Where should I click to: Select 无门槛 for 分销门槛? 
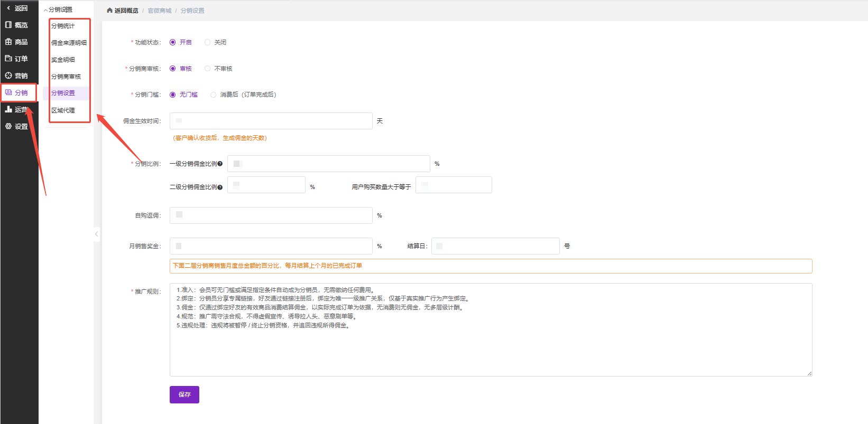click(173, 95)
